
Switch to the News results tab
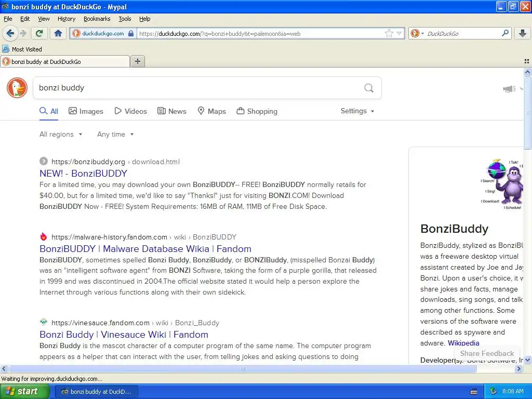[172, 111]
